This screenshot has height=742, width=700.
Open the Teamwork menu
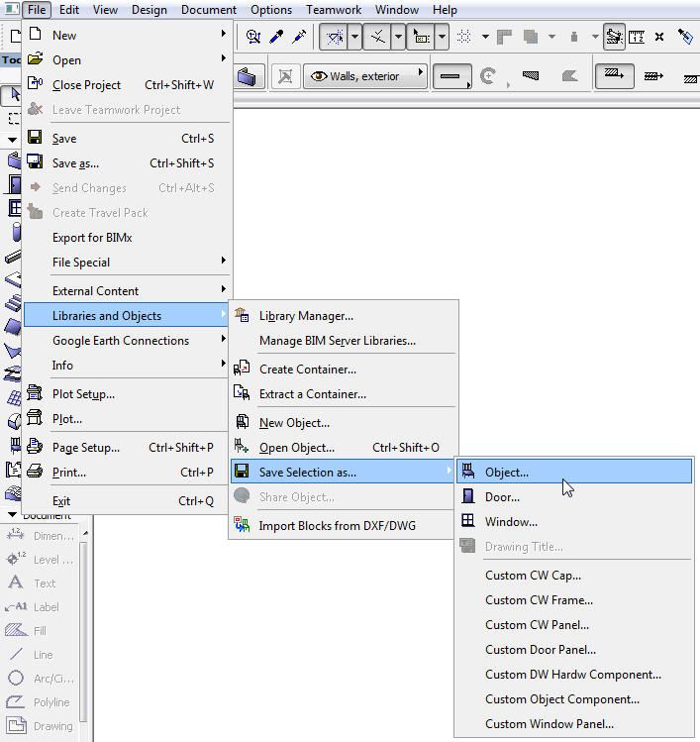[x=334, y=10]
